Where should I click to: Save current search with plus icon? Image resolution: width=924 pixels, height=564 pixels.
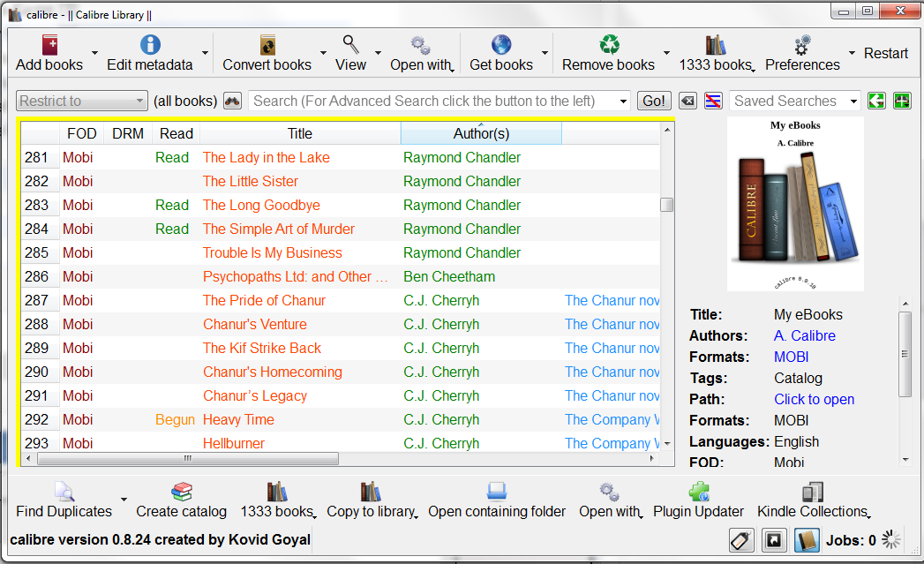coord(902,101)
